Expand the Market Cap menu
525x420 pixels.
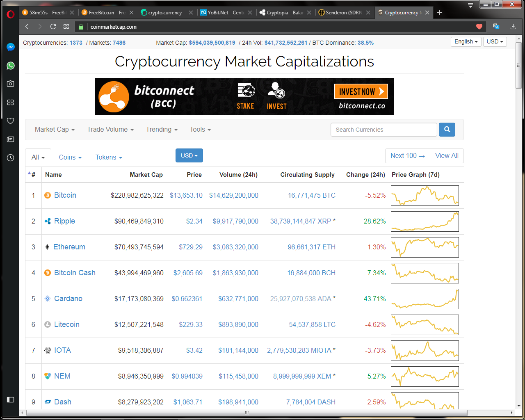(x=55, y=130)
